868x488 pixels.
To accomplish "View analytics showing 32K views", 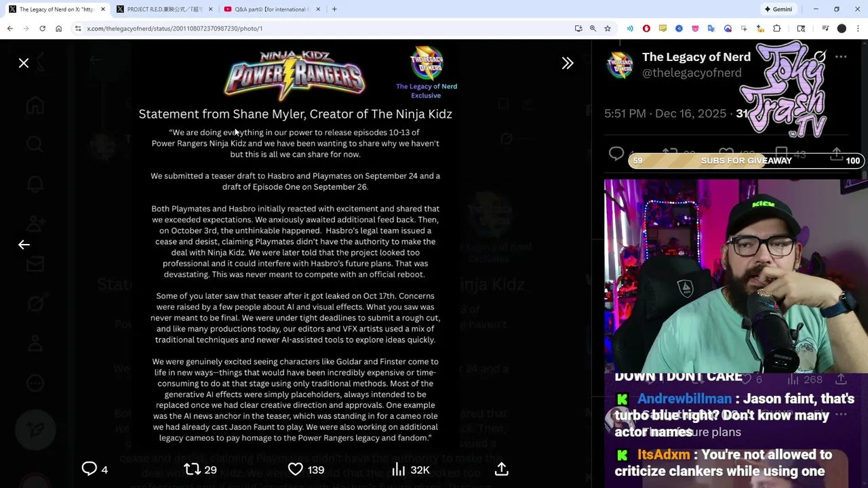I will click(x=410, y=469).
